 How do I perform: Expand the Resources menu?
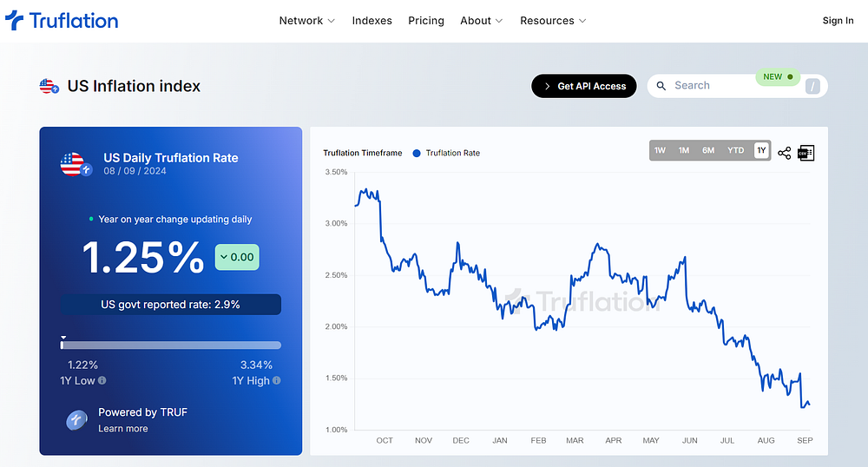552,21
